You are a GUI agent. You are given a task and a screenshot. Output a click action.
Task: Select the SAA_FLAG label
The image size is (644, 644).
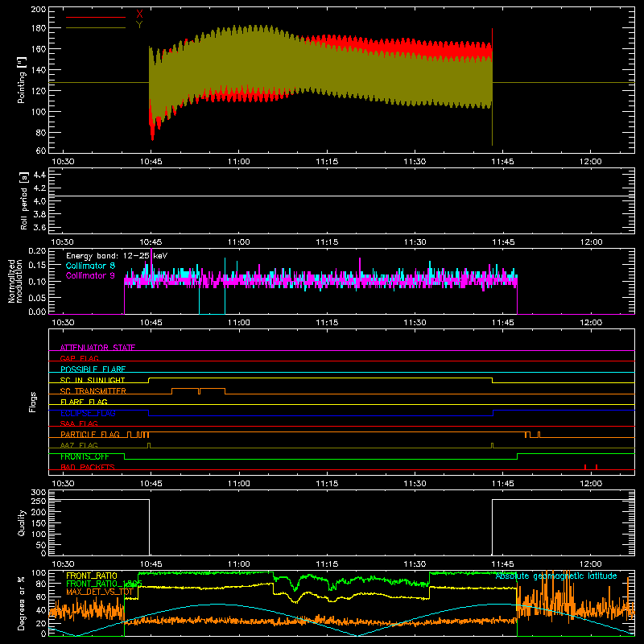pos(79,423)
